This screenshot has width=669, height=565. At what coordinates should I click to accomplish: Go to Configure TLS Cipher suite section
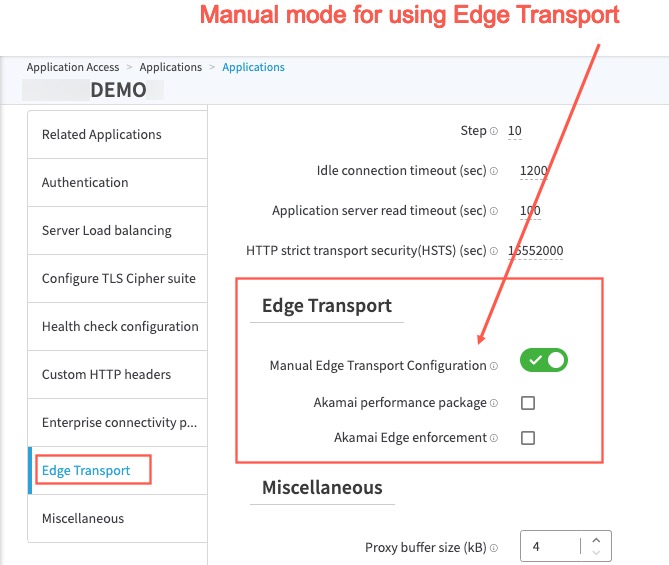118,278
